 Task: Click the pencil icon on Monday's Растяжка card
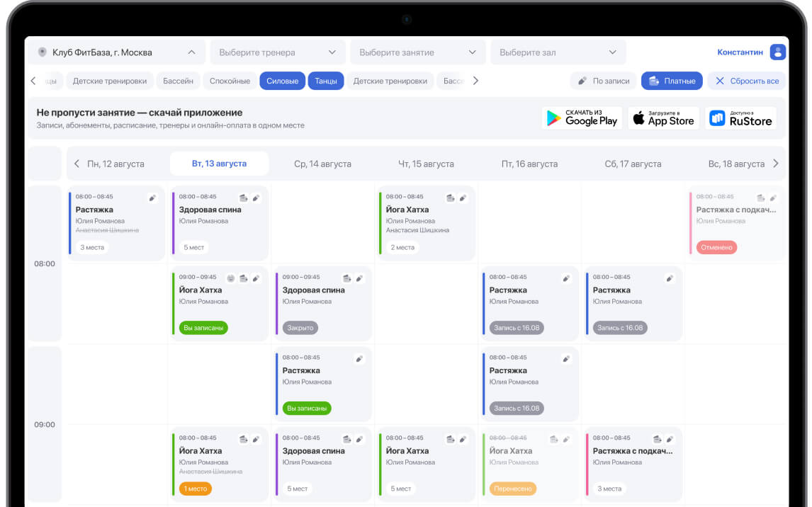coord(152,198)
